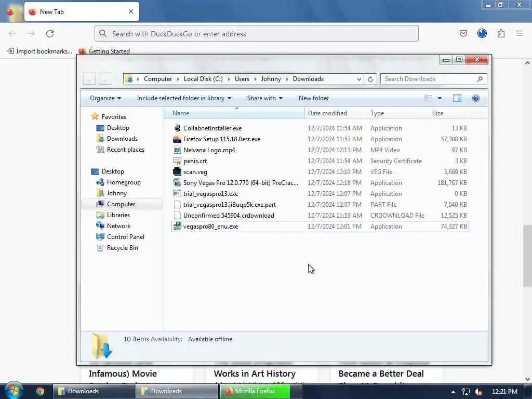This screenshot has width=532, height=399.
Task: Sort by the Type column header
Action: pos(398,113)
